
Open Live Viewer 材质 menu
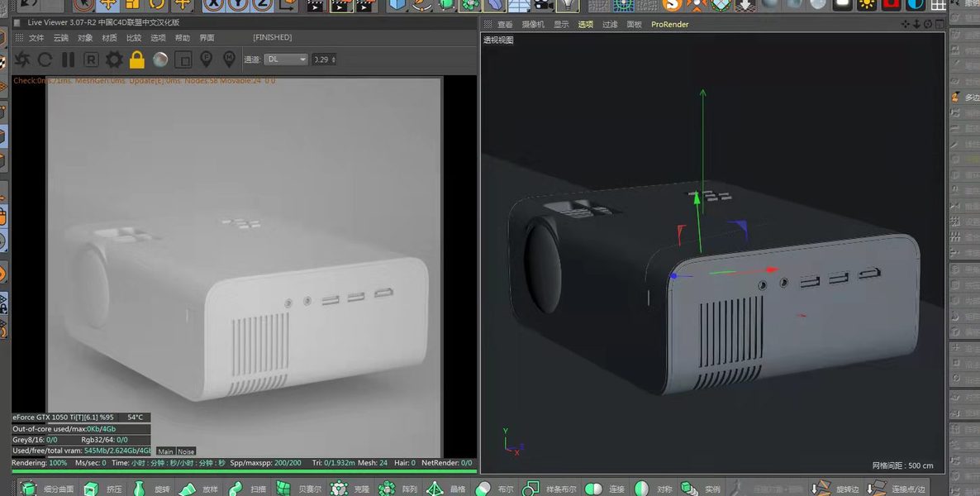click(x=109, y=38)
